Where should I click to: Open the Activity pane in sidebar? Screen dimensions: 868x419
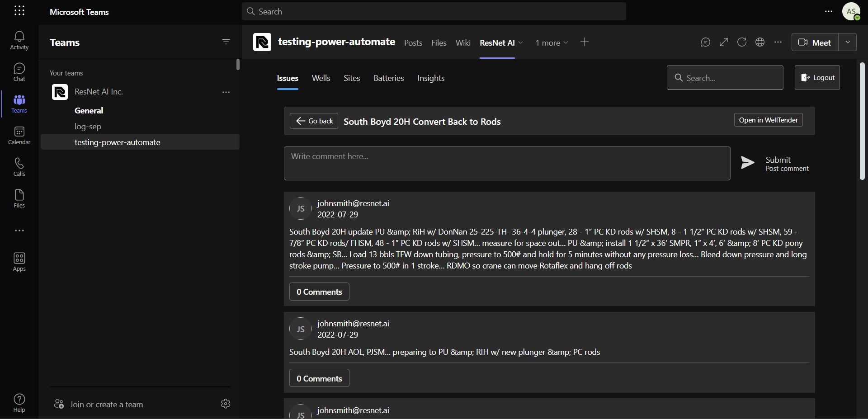(19, 41)
